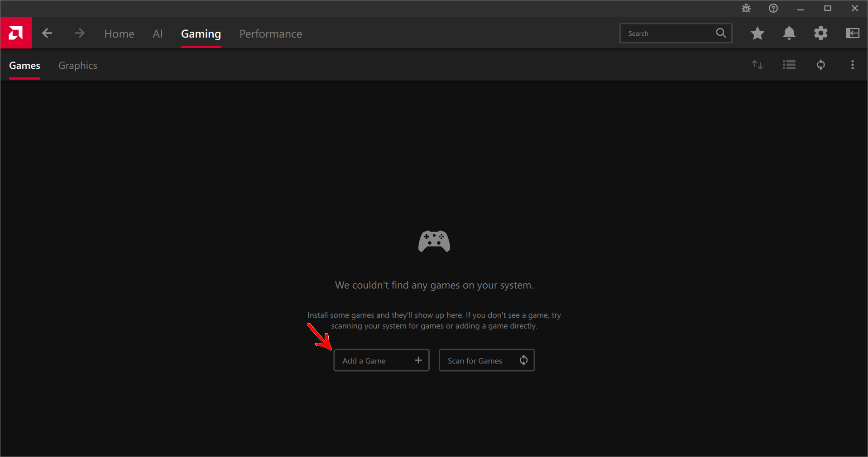Click the refresh games icon in toolbar
Image resolution: width=868 pixels, height=457 pixels.
point(821,65)
